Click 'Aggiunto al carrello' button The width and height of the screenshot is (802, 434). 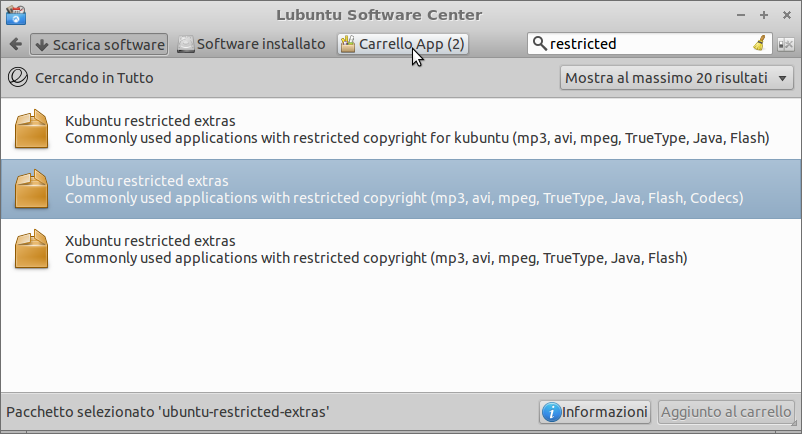point(726,412)
